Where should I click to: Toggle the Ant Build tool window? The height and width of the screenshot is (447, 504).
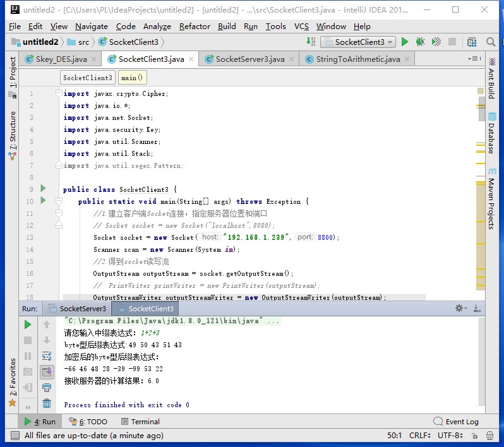click(492, 78)
